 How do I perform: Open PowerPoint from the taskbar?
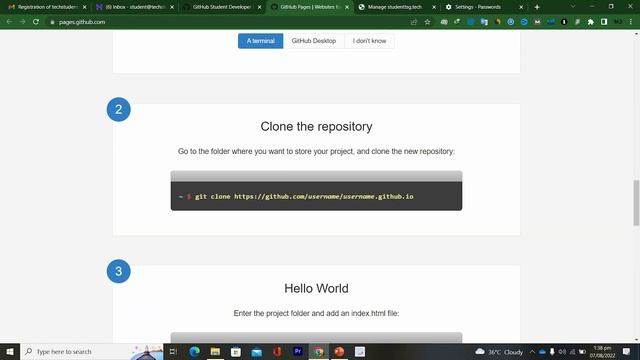coord(339,351)
